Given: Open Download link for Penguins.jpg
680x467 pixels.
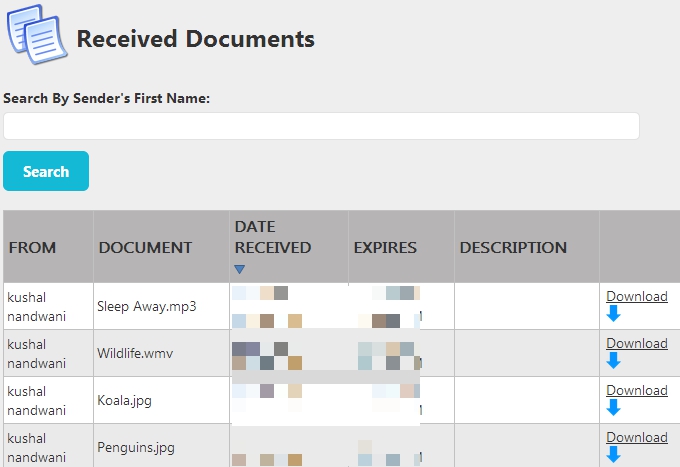Looking at the screenshot, I should (x=637, y=437).
